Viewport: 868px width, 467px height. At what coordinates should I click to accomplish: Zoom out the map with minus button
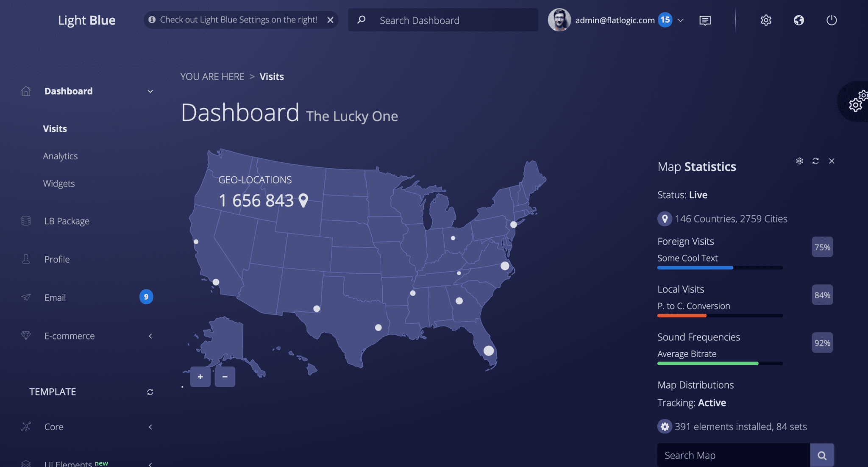coord(225,377)
